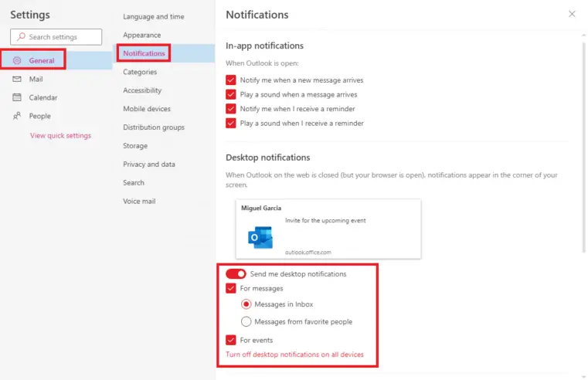Click the Miguel Garcia notification preview card
This screenshot has width=588, height=380.
[x=328, y=229]
